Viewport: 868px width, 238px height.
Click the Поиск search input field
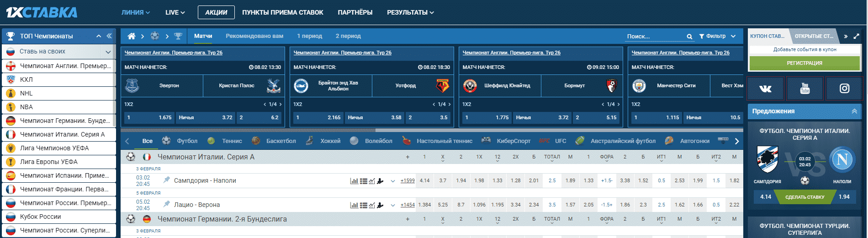point(654,37)
